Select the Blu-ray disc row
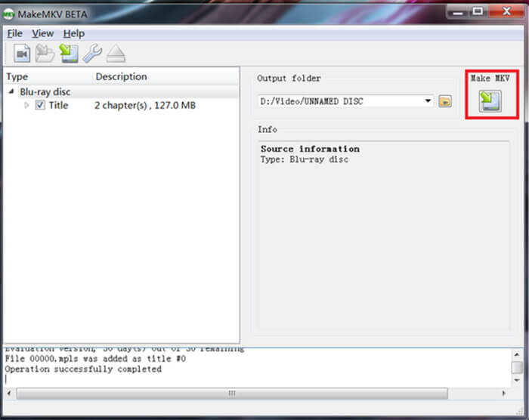The height and width of the screenshot is (420, 529). [x=122, y=91]
